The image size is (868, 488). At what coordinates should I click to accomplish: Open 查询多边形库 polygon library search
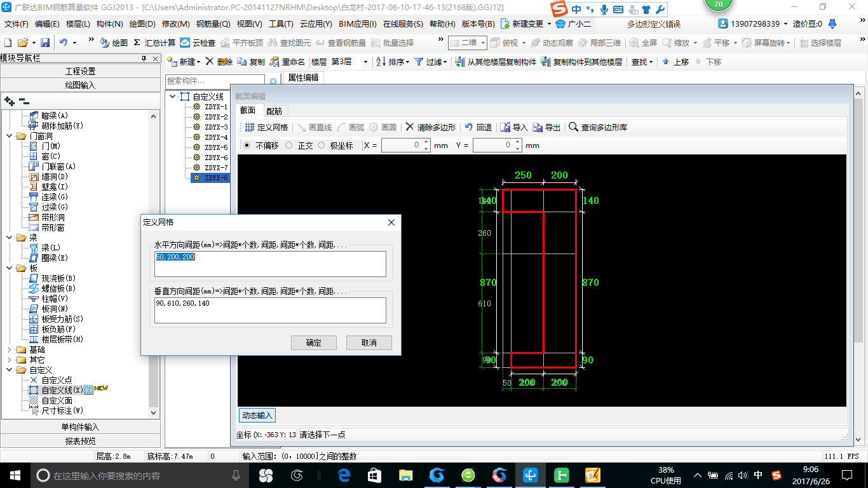[x=598, y=127]
